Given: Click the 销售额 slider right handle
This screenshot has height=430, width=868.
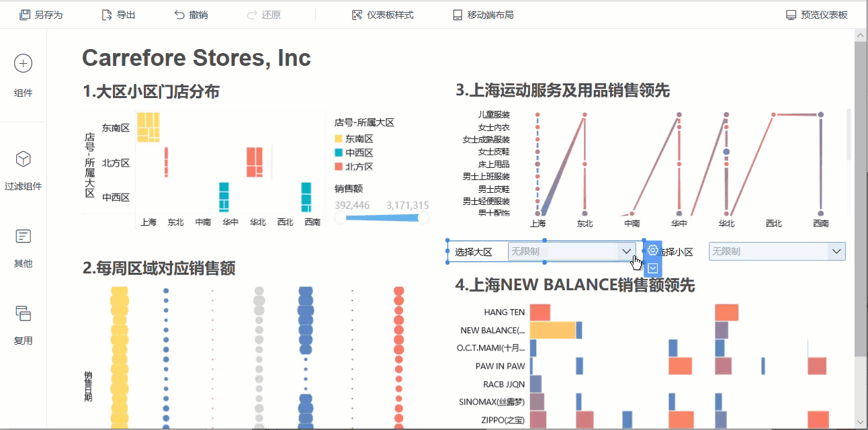Looking at the screenshot, I should point(423,218).
